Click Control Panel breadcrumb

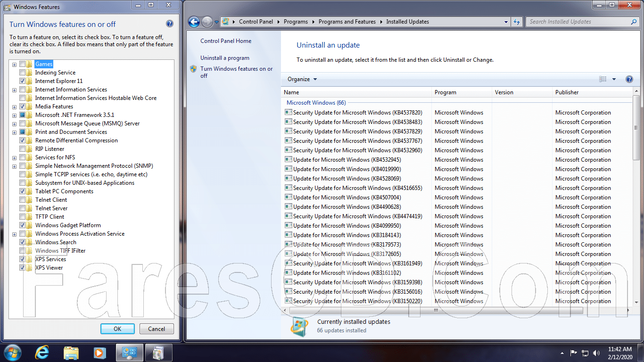coord(256,22)
